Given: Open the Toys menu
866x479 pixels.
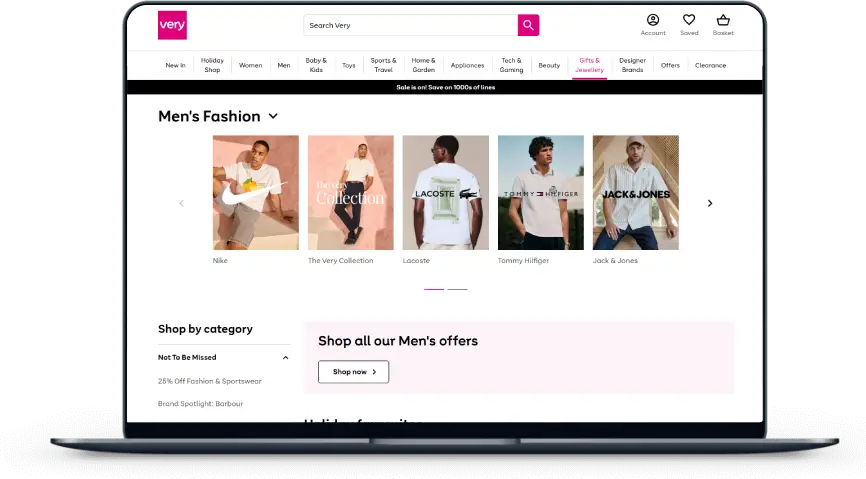Looking at the screenshot, I should point(348,65).
